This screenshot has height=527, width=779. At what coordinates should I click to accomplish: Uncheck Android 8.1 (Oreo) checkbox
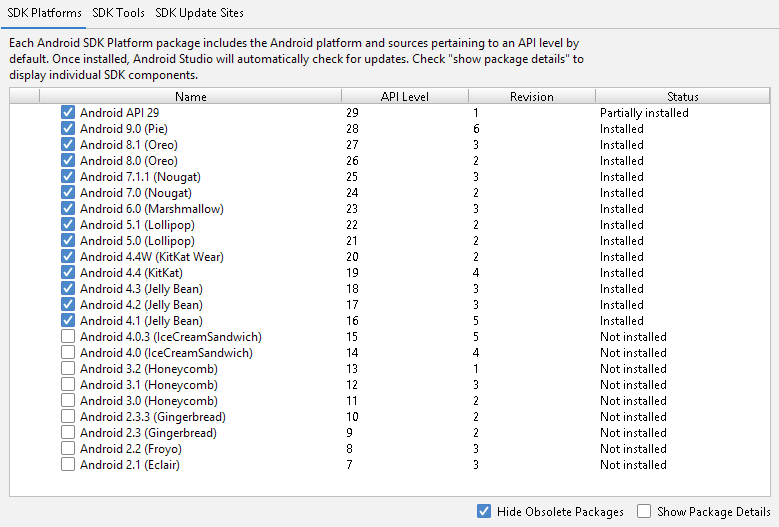68,144
